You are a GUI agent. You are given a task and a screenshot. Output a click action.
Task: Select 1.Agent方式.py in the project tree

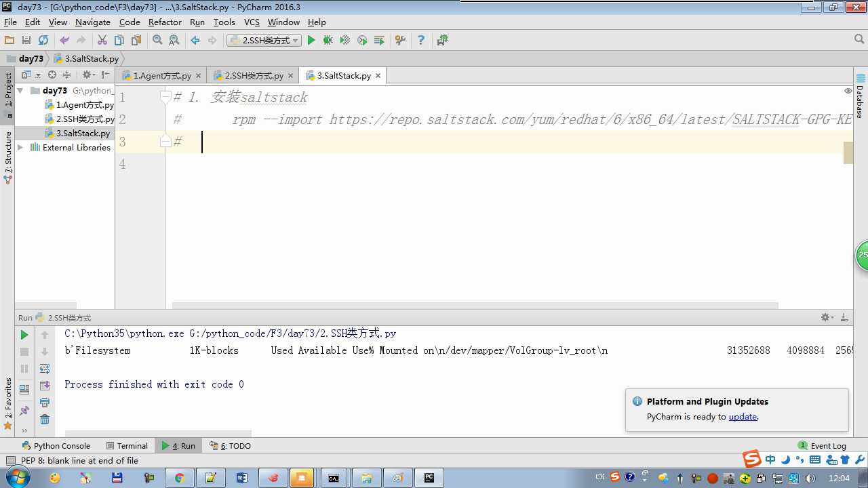pos(79,105)
